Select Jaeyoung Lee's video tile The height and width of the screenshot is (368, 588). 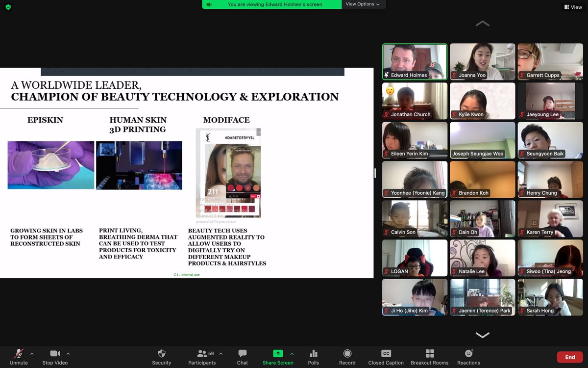click(x=550, y=101)
